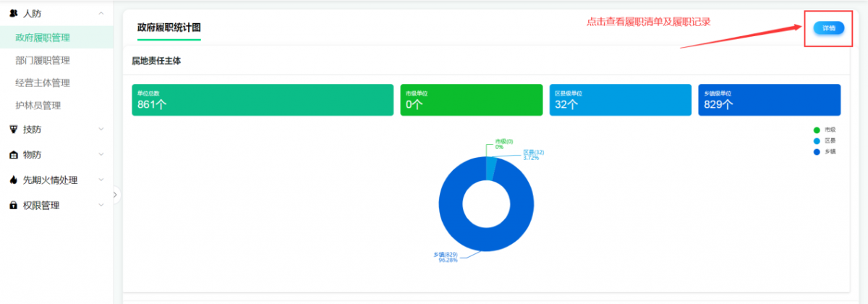
Task: Click the 单位总数 861个 stat card
Action: click(x=262, y=100)
